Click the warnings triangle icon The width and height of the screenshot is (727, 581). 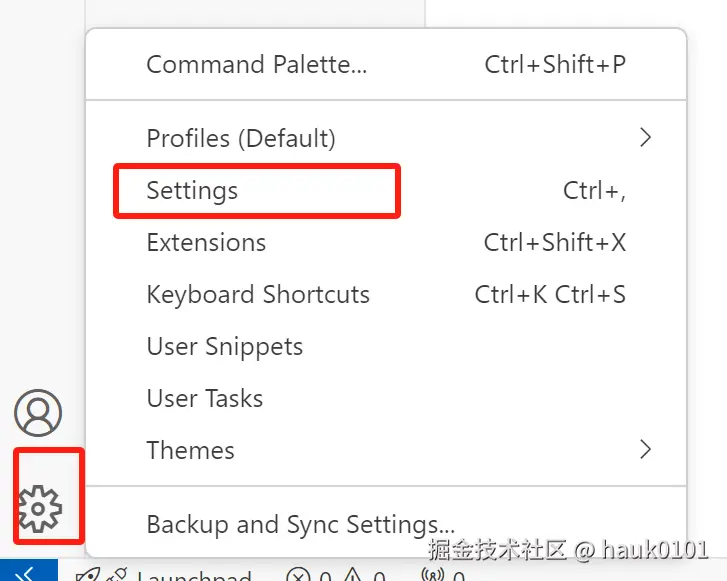point(353,576)
